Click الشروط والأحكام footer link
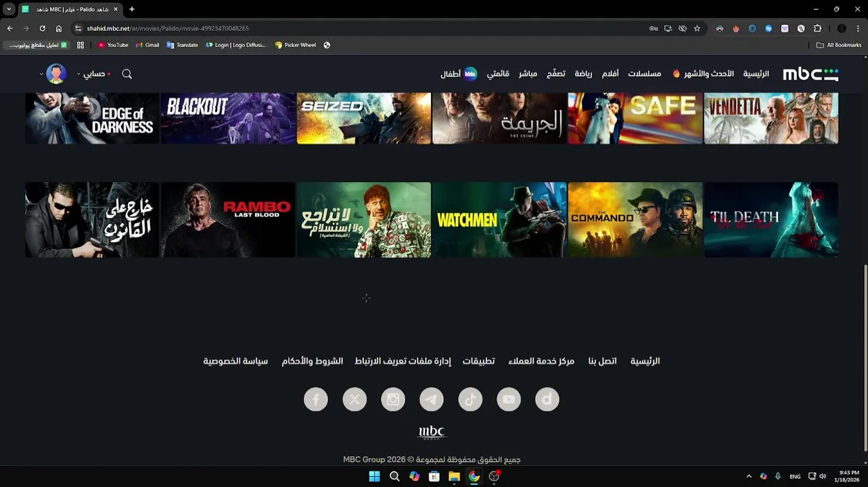 (x=312, y=361)
